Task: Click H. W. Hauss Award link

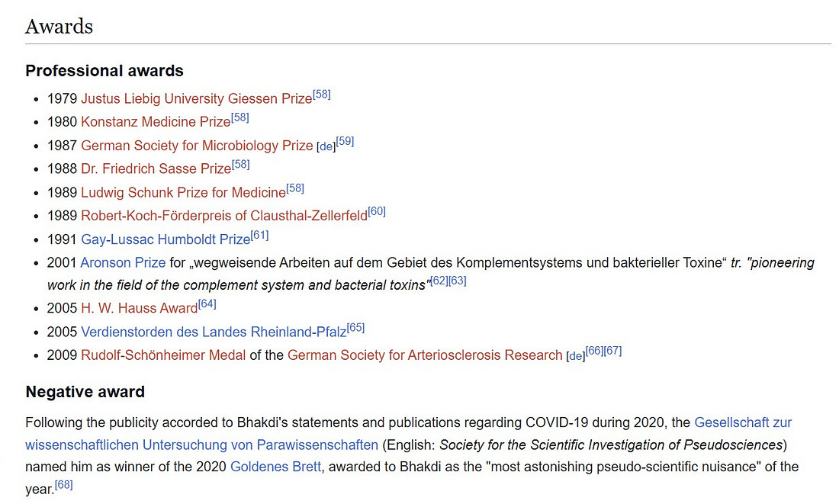Action: [139, 308]
